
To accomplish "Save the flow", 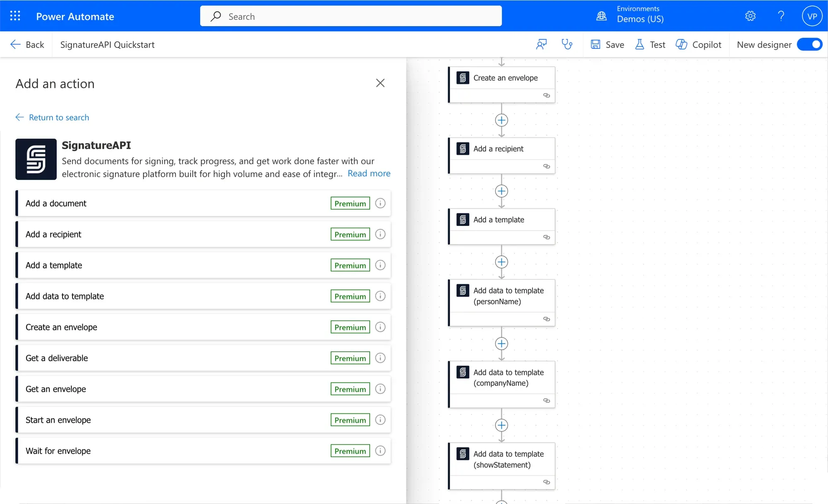I will click(607, 44).
